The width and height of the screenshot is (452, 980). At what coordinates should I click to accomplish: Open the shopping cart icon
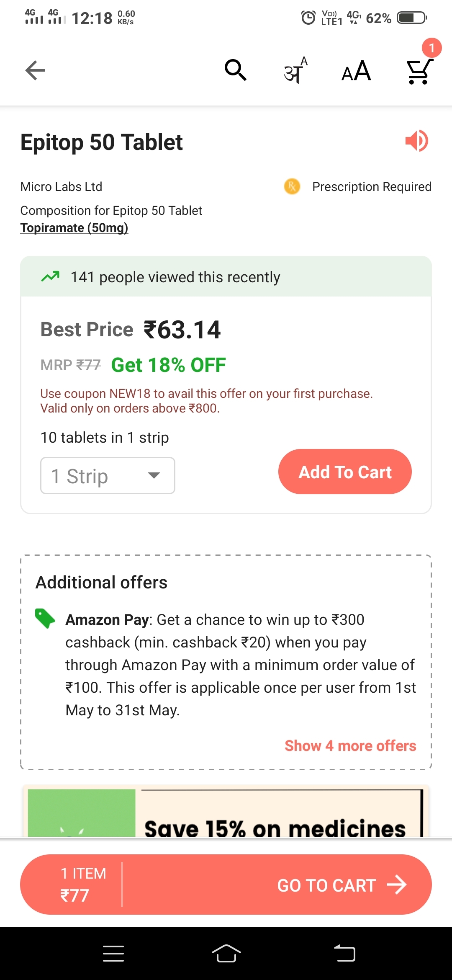click(x=419, y=71)
